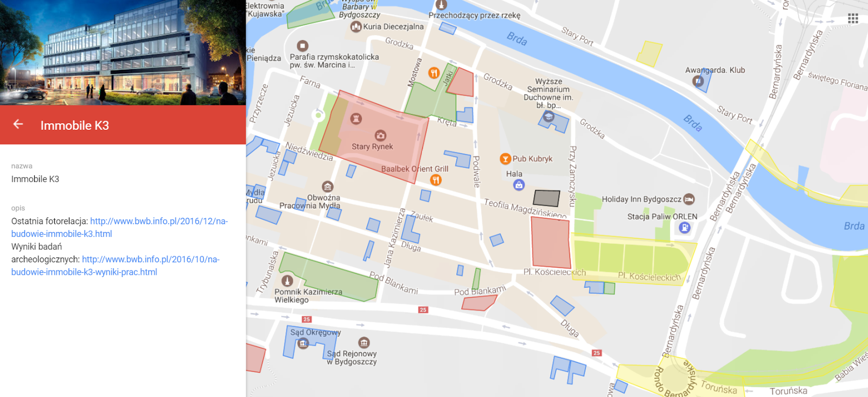Image resolution: width=868 pixels, height=397 pixels.
Task: Click the back arrow beside Immobile K3
Action: pyautogui.click(x=18, y=124)
